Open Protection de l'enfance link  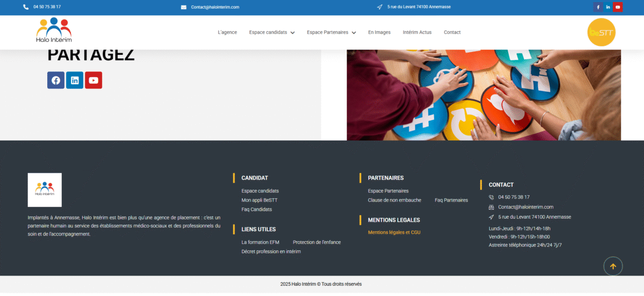(317, 242)
